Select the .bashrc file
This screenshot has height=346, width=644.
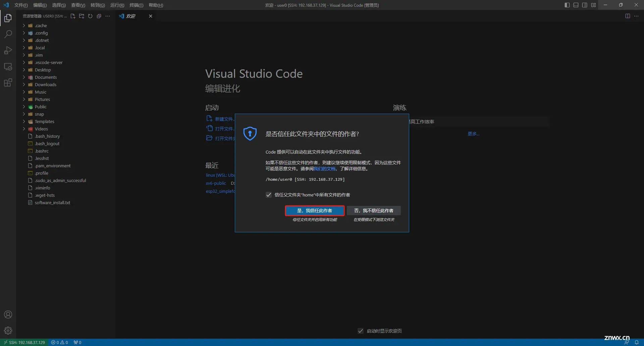[x=66, y=151]
